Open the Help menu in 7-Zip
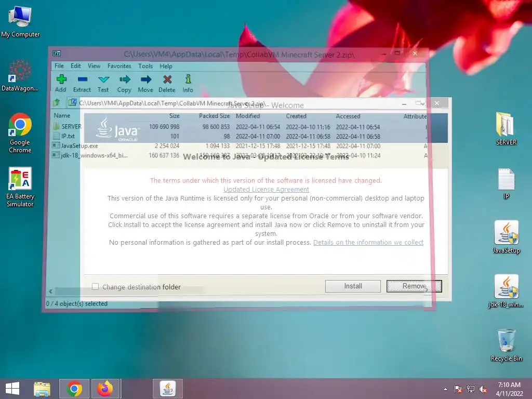The width and height of the screenshot is (532, 399). [166, 66]
